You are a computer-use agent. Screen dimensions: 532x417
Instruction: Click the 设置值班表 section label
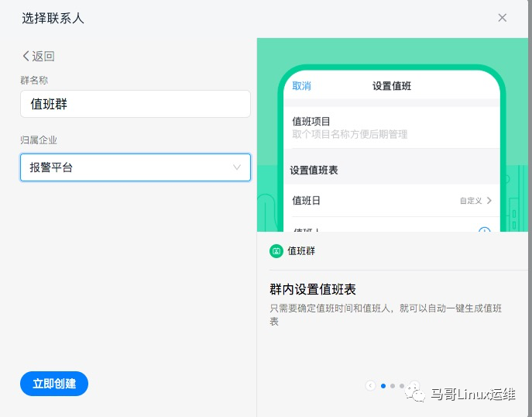point(314,170)
